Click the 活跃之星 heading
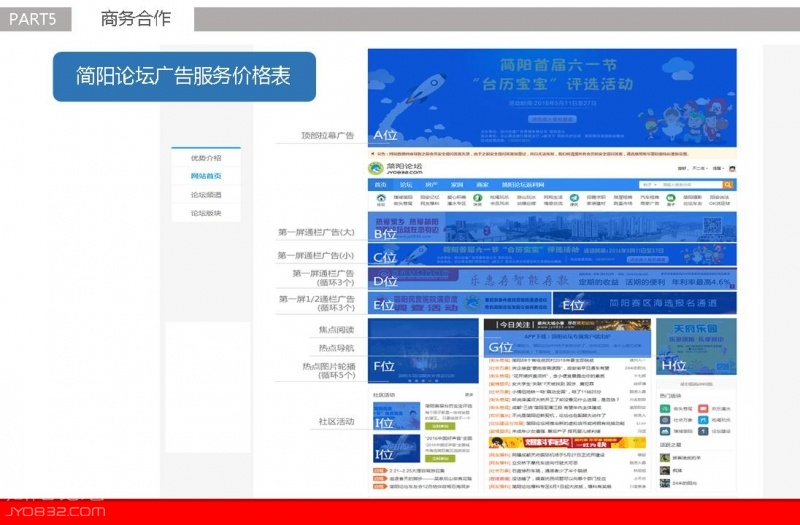800x525 pixels. pos(670,445)
